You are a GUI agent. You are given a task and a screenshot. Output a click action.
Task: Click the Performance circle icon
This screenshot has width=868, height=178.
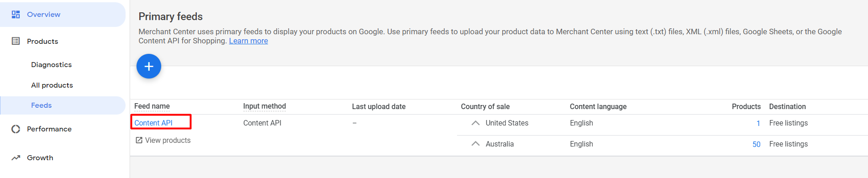(16, 129)
